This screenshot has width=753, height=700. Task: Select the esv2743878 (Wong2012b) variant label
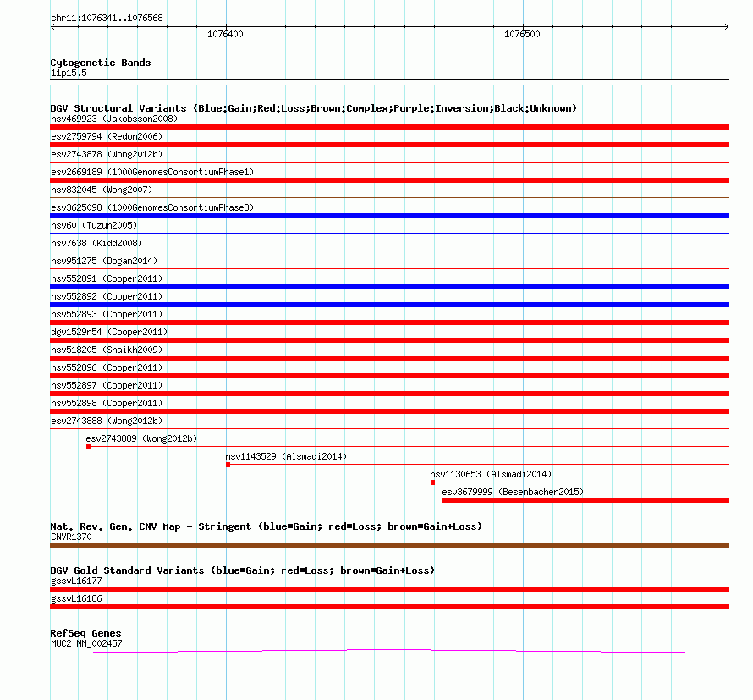pos(107,154)
